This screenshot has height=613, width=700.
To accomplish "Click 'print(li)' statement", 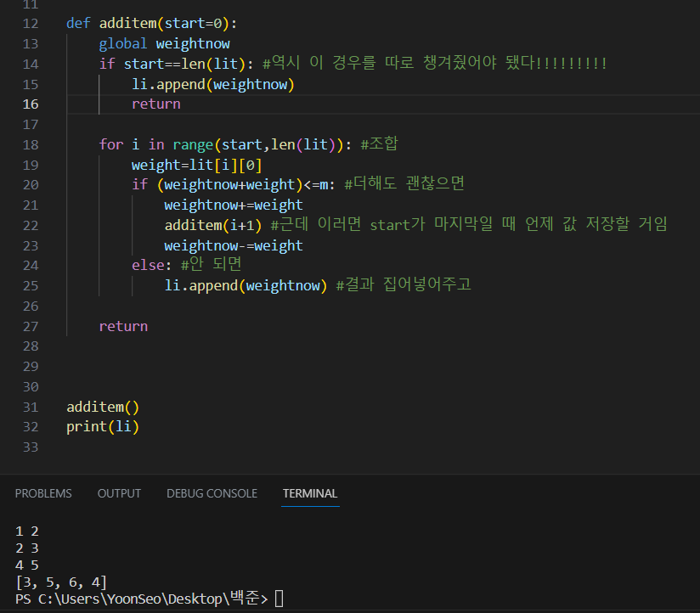I will tap(103, 427).
